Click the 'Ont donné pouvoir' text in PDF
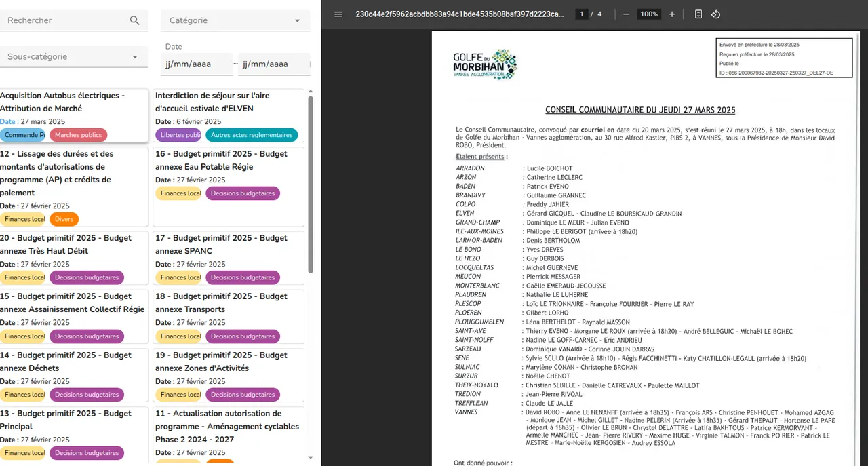868x466 pixels. (483, 463)
